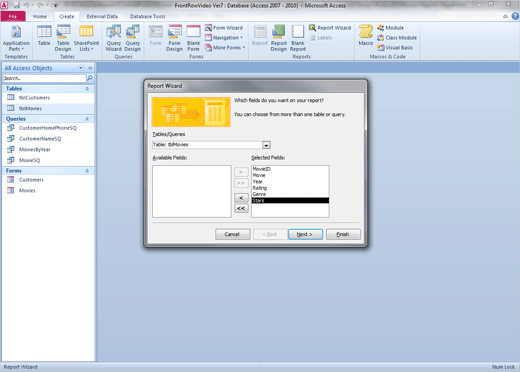This screenshot has height=372, width=520.
Task: Open Query Wizard from the ribbon
Action: pyautogui.click(x=113, y=38)
